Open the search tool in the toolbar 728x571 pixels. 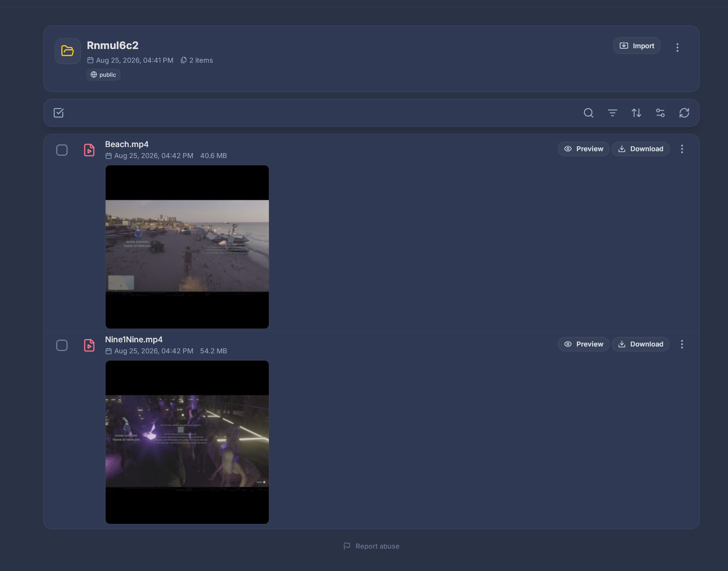pos(588,113)
